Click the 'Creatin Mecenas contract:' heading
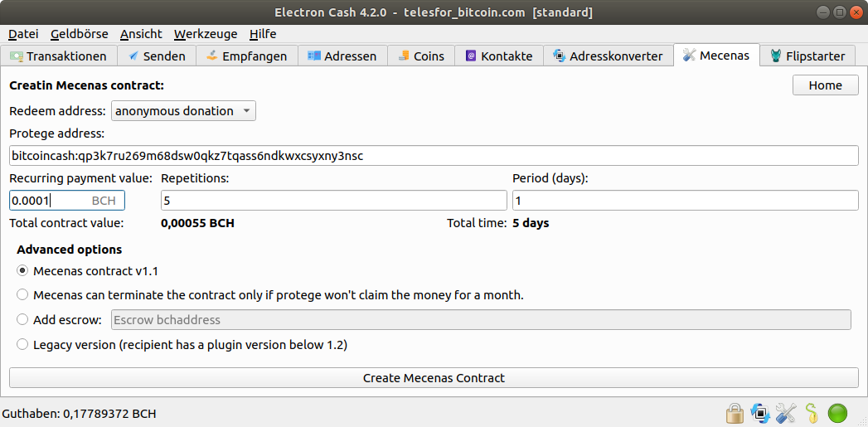Image resolution: width=868 pixels, height=427 pixels. 87,86
